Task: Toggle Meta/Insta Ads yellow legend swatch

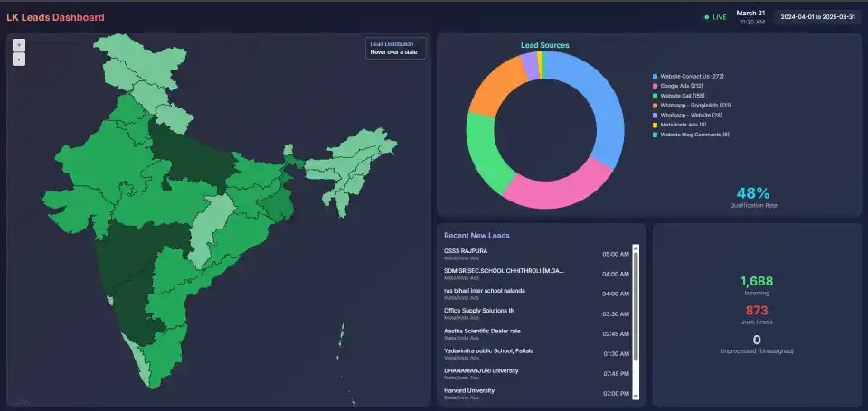Action: 656,125
